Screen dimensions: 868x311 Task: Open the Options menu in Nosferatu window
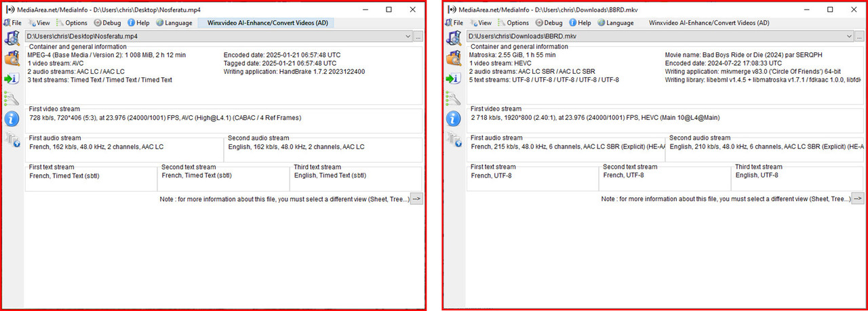click(71, 22)
